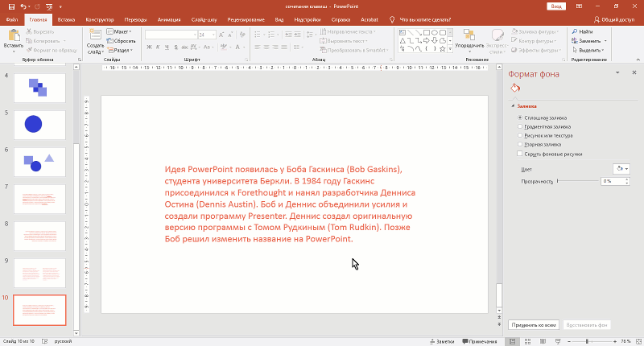Viewport: 644px width, 346px height.
Task: Adjust the Прозрачность transparency slider
Action: point(578,181)
